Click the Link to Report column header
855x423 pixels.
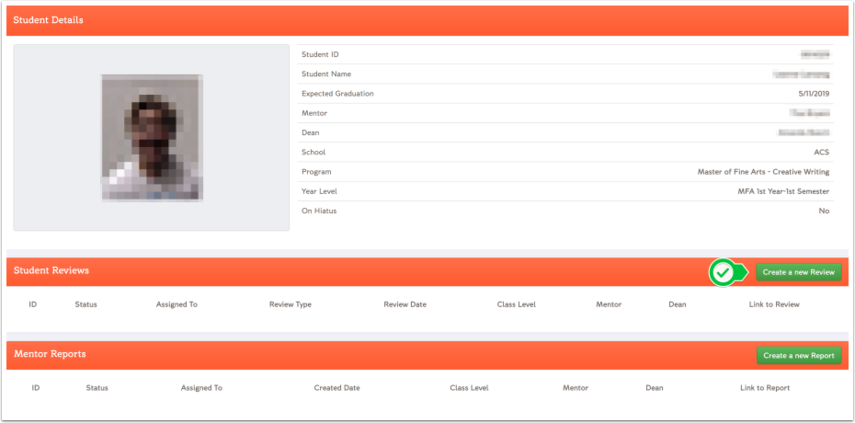(765, 388)
